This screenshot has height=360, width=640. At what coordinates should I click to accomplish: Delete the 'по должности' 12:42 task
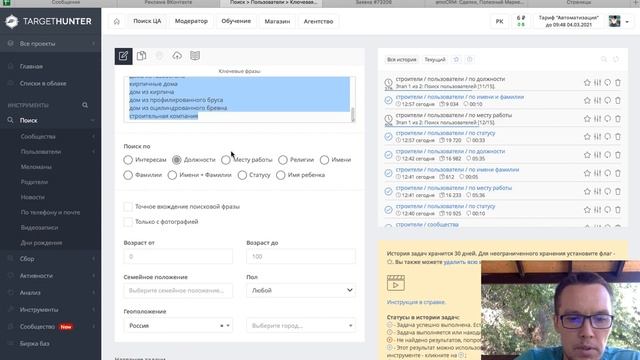pos(618,155)
